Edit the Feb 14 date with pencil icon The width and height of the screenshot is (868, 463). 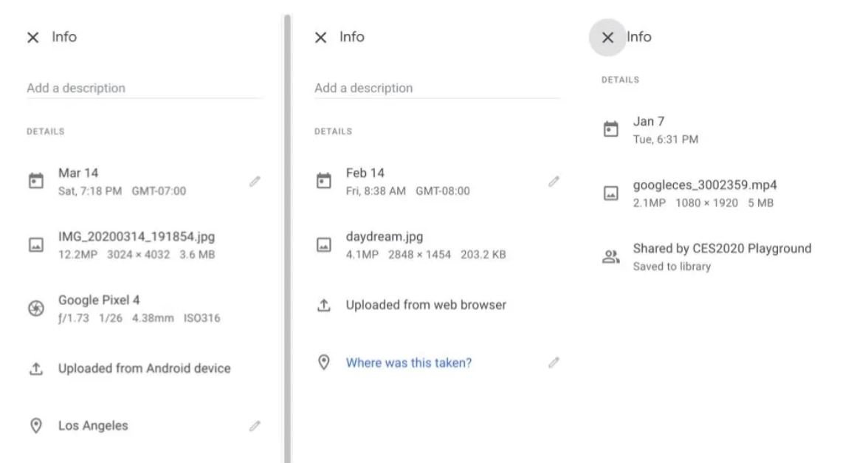click(x=554, y=181)
